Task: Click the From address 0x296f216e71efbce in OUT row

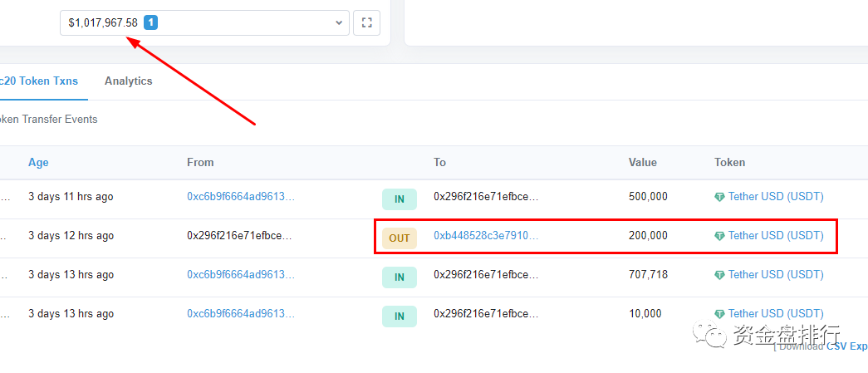Action: click(x=240, y=236)
